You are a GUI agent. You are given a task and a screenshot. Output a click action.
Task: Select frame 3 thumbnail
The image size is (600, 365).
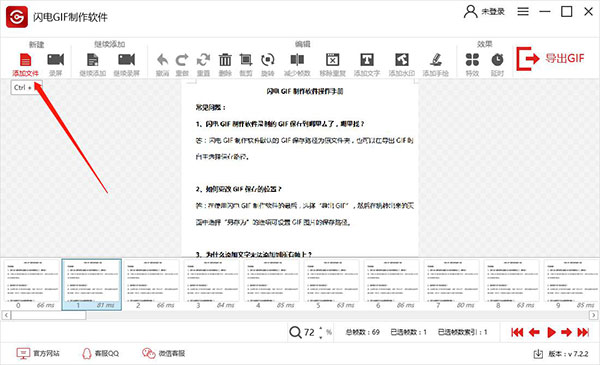click(212, 284)
